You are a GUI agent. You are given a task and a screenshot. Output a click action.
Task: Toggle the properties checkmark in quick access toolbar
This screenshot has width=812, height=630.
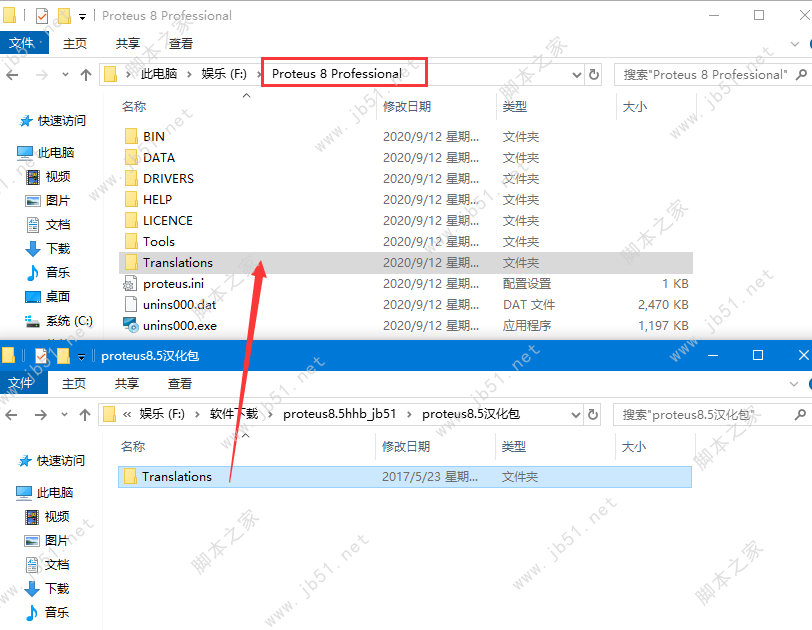click(x=41, y=15)
